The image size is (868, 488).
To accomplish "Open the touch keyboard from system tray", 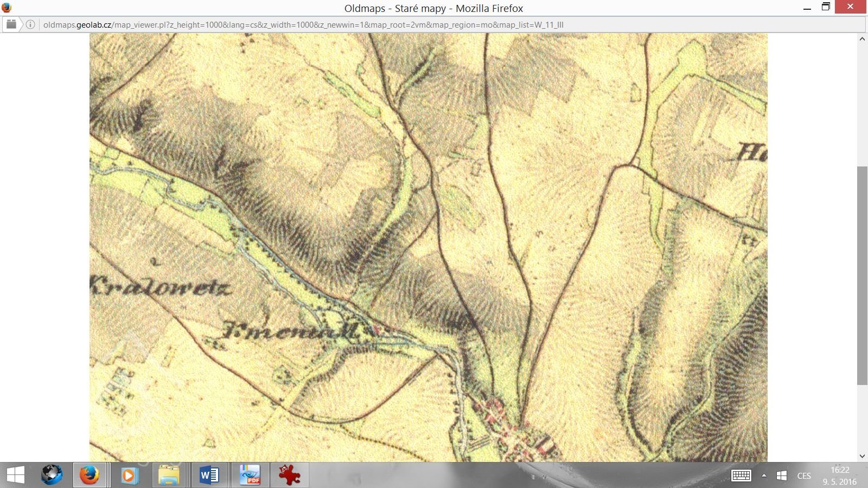I will coord(741,476).
